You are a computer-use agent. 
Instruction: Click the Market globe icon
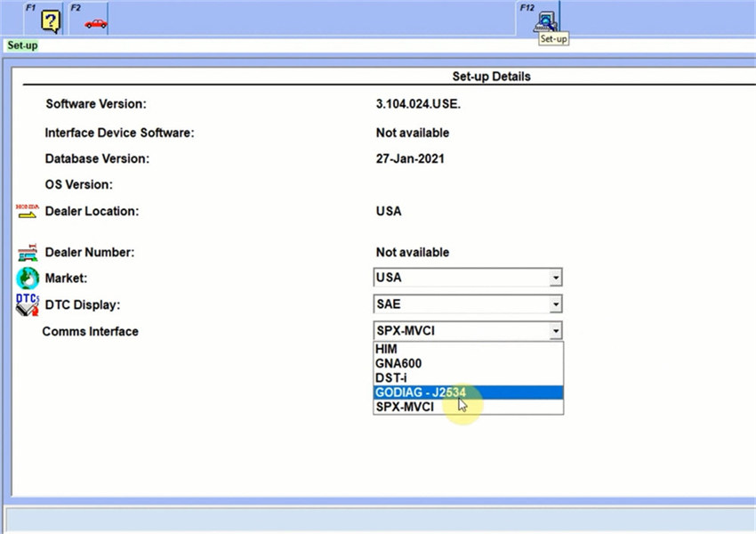coord(28,278)
